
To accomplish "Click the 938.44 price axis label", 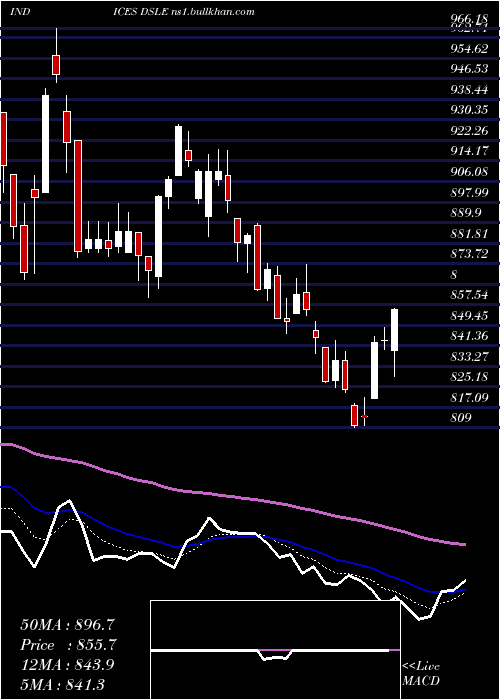I will [x=469, y=90].
